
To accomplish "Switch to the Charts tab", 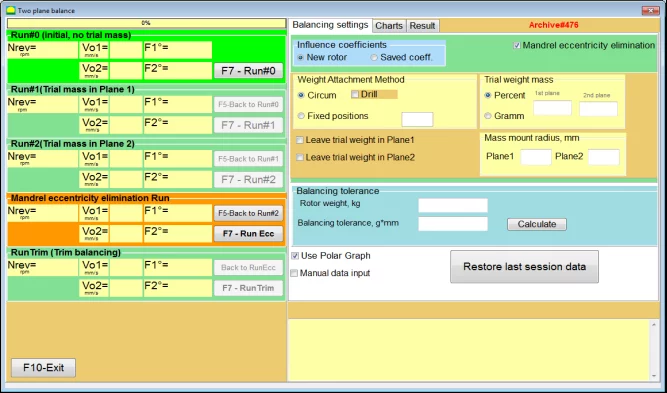I will (x=389, y=26).
